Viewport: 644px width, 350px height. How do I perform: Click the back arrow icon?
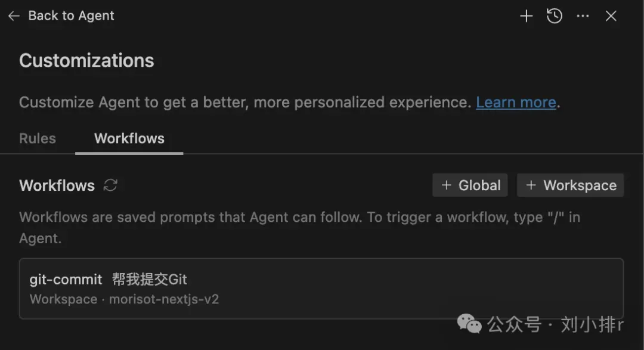pos(14,16)
